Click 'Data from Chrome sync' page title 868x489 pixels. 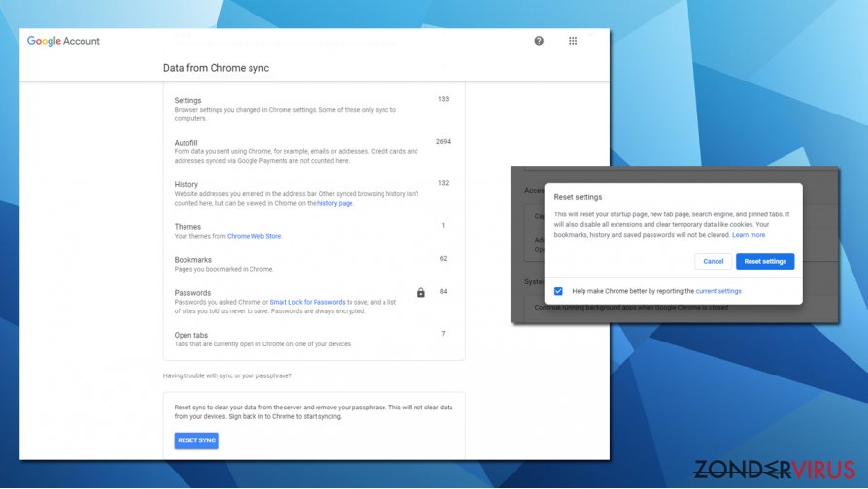[x=216, y=68]
